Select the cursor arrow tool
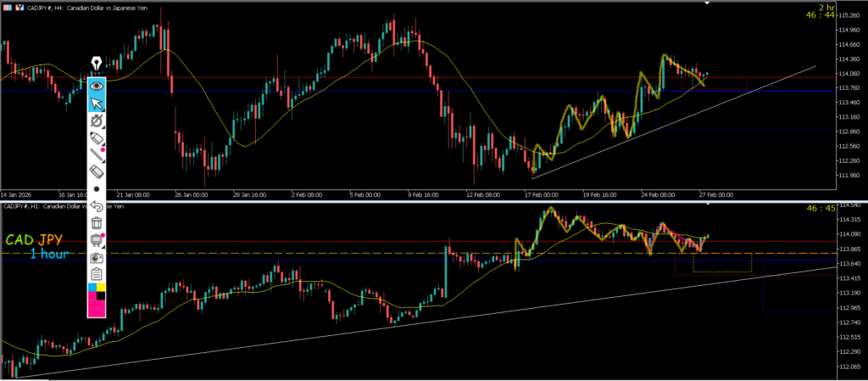 point(97,103)
